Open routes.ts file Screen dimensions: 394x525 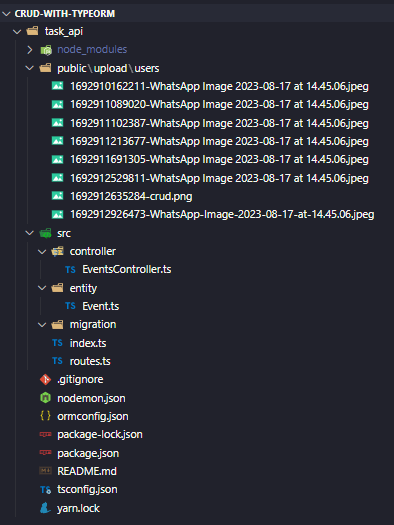click(x=90, y=361)
